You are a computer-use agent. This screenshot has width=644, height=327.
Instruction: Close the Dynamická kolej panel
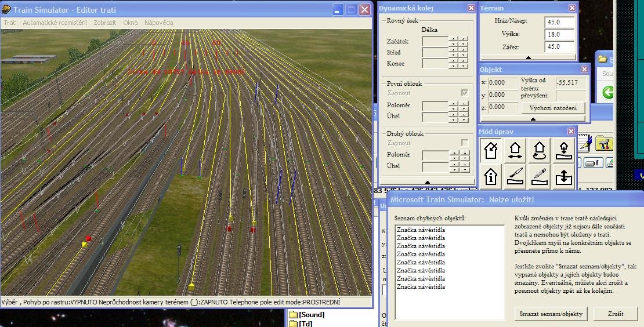471,8
